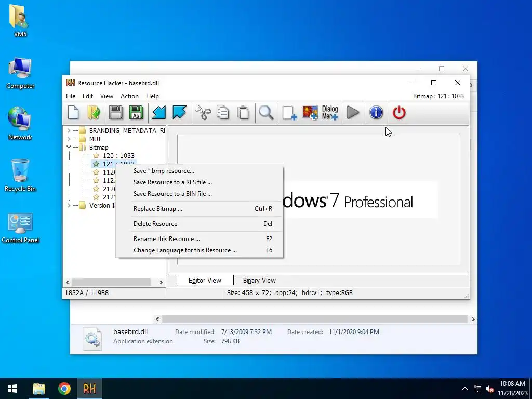Choose Save *.bmp resource... from context menu
The height and width of the screenshot is (399, 532).
pyautogui.click(x=199, y=171)
